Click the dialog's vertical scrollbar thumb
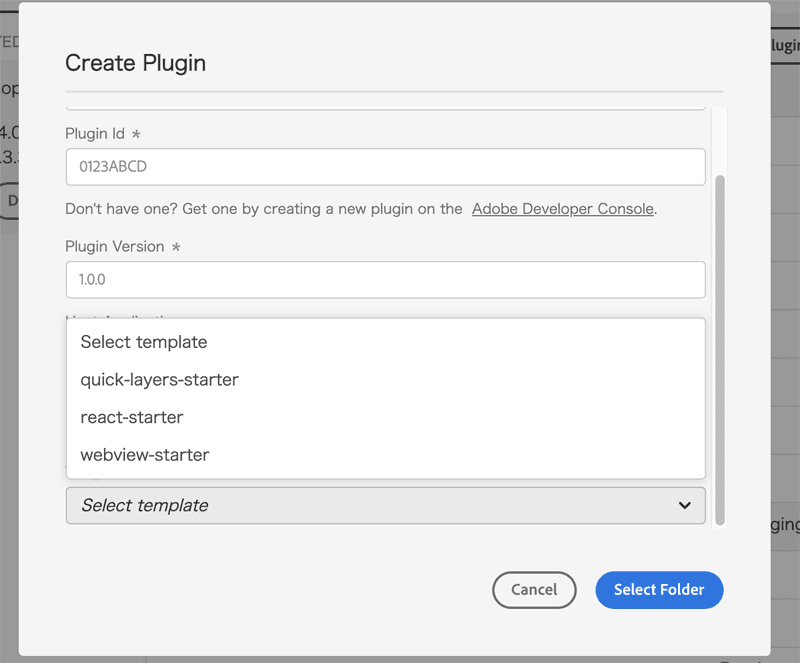Image resolution: width=800 pixels, height=663 pixels. 719,350
